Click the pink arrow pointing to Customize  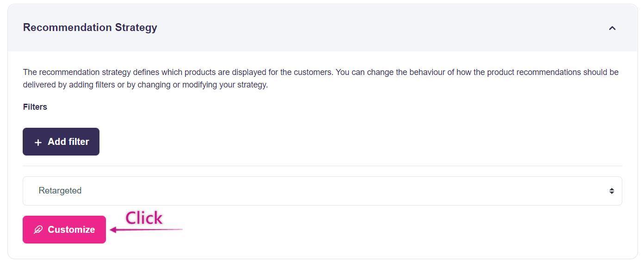146,229
